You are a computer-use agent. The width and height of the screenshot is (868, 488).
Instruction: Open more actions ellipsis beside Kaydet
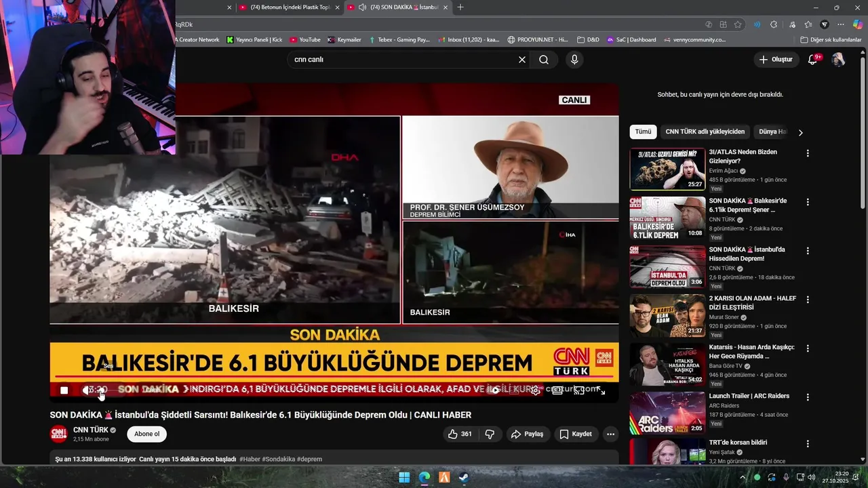[x=610, y=434]
